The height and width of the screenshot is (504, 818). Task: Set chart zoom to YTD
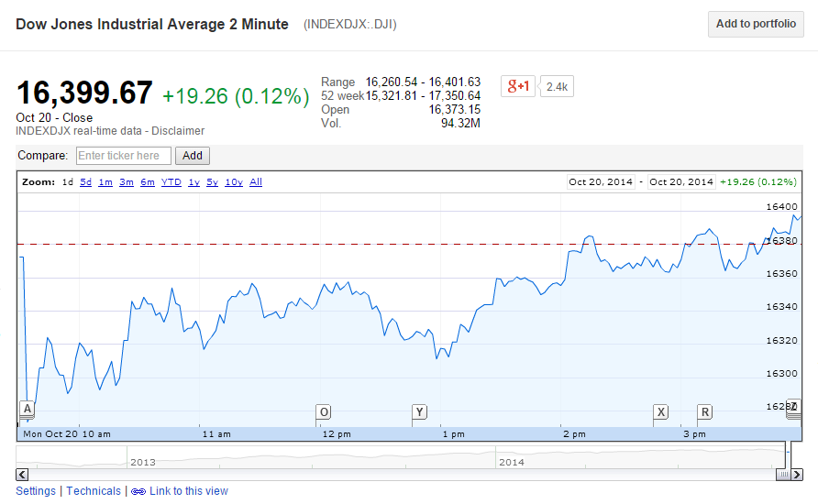[171, 182]
